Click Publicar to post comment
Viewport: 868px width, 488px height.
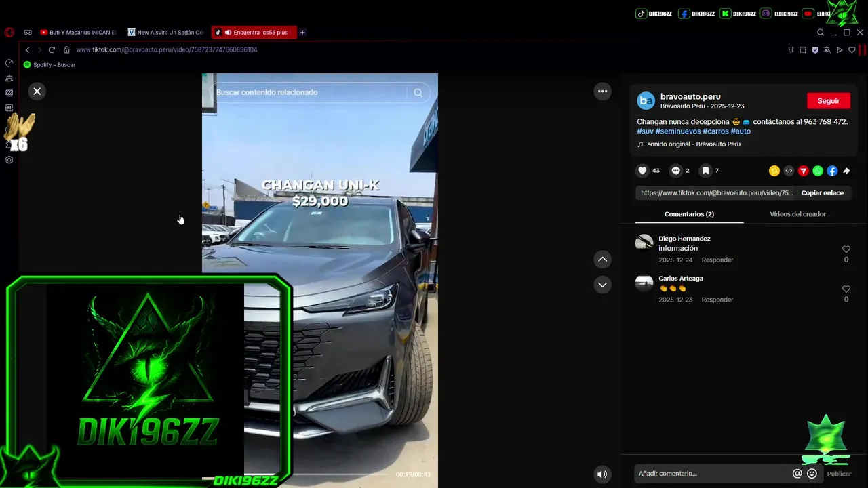point(839,474)
